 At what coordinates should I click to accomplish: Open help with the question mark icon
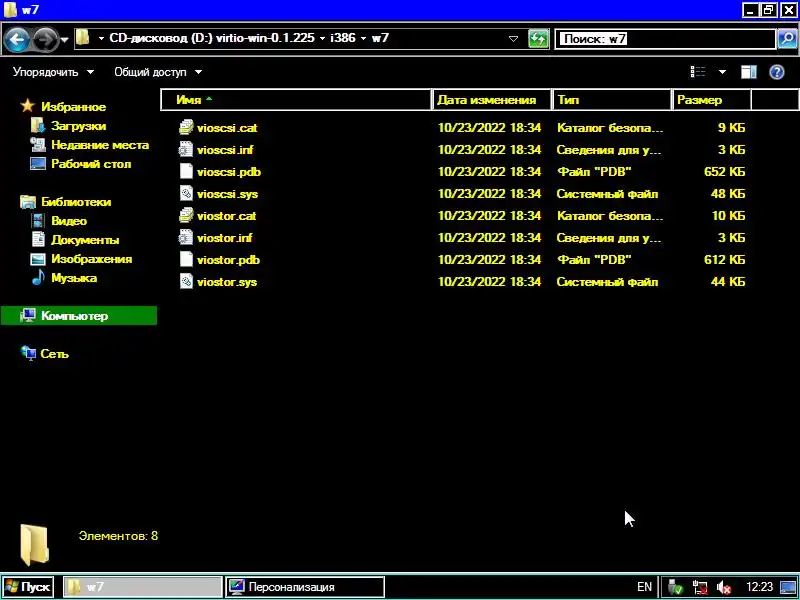pyautogui.click(x=777, y=72)
